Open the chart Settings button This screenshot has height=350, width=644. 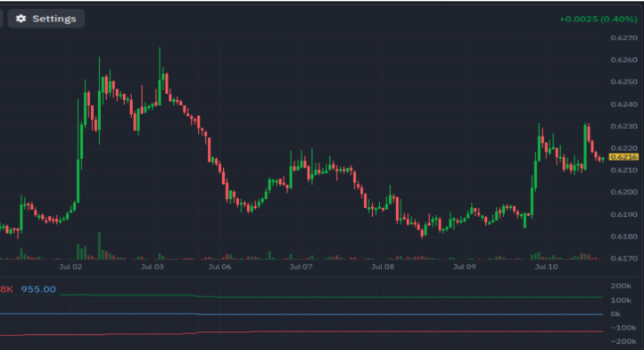[46, 19]
